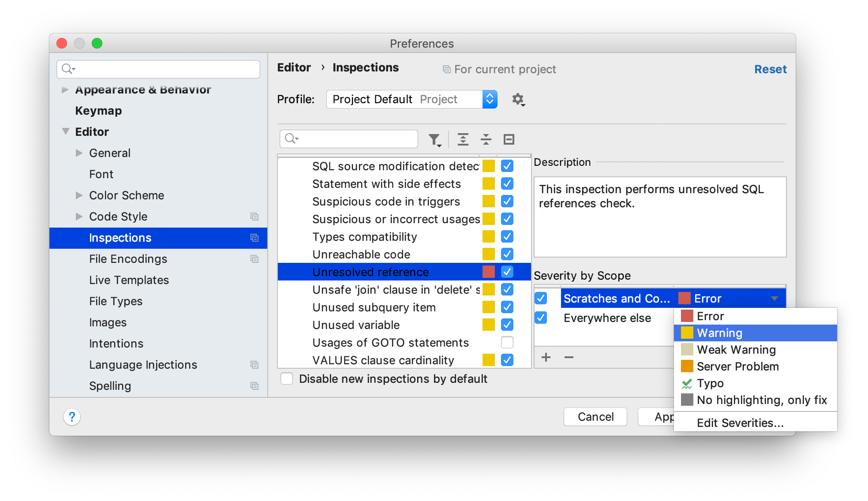Click red severity swatch of Unresolved reference
This screenshot has height=501, width=868.
click(x=488, y=272)
